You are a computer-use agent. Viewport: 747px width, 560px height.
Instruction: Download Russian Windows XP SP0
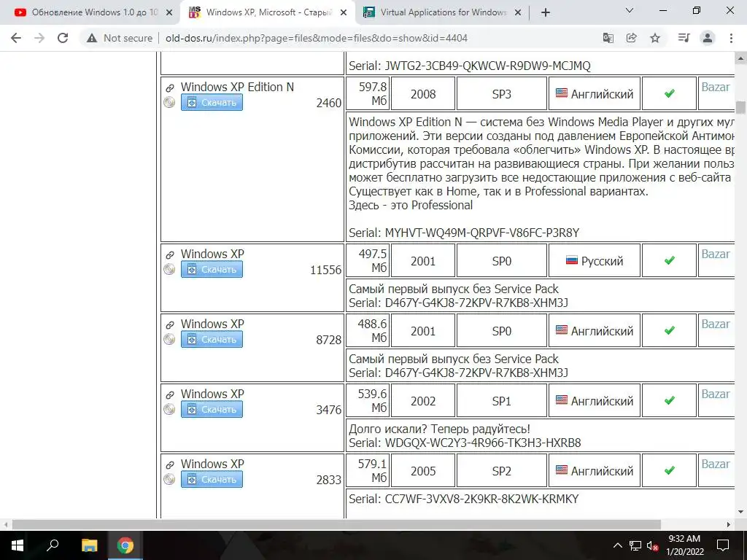pyautogui.click(x=212, y=270)
